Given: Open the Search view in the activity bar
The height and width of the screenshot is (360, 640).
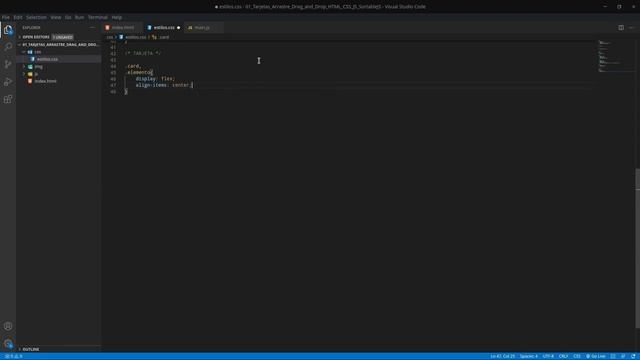Looking at the screenshot, I should 8,47.
